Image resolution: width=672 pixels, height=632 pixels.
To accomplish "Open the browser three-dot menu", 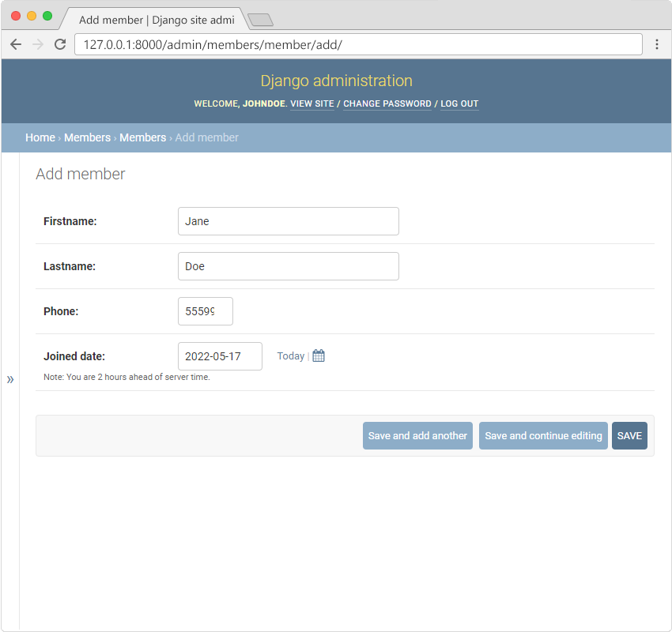I will coord(656,44).
